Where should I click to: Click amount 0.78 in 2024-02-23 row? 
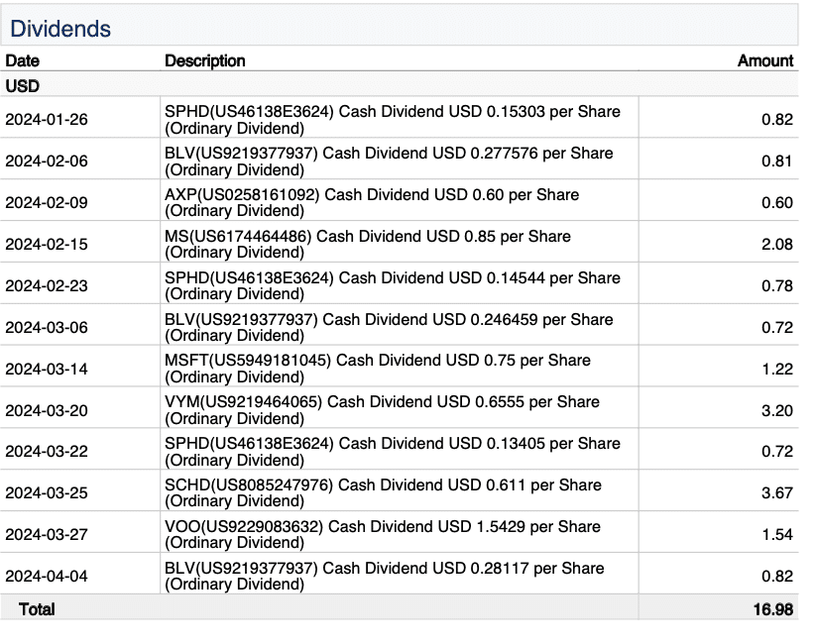click(x=777, y=285)
